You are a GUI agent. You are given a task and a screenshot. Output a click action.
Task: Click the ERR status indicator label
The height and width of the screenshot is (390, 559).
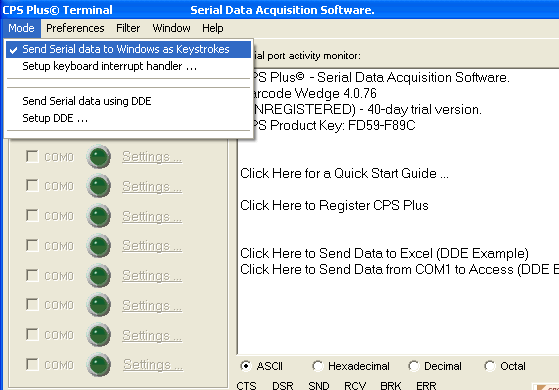(426, 385)
